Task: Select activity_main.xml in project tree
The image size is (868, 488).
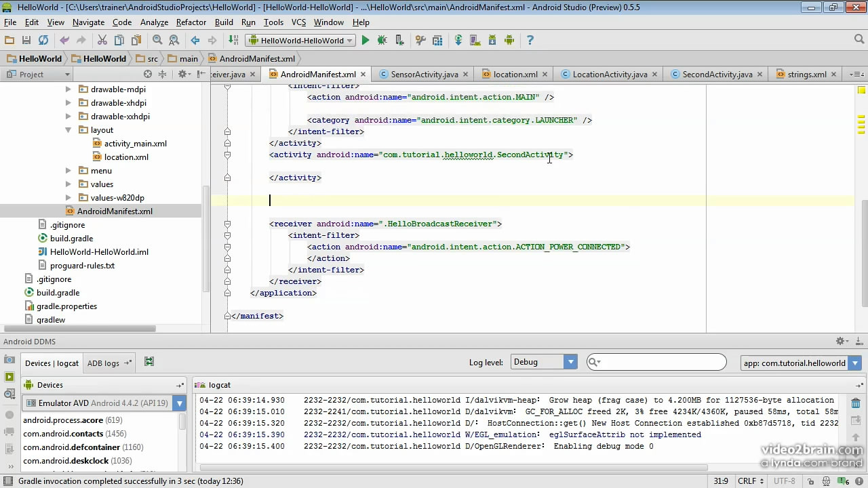Action: tap(135, 143)
